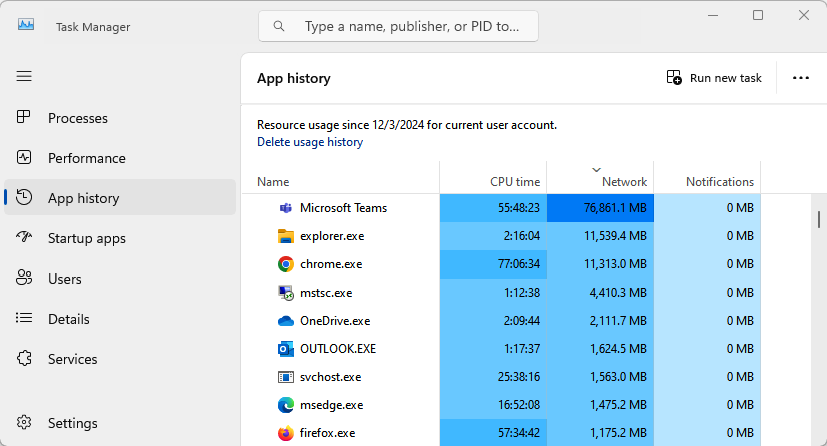This screenshot has height=446, width=827.
Task: Click the Microsoft Edge icon
Action: 285,405
